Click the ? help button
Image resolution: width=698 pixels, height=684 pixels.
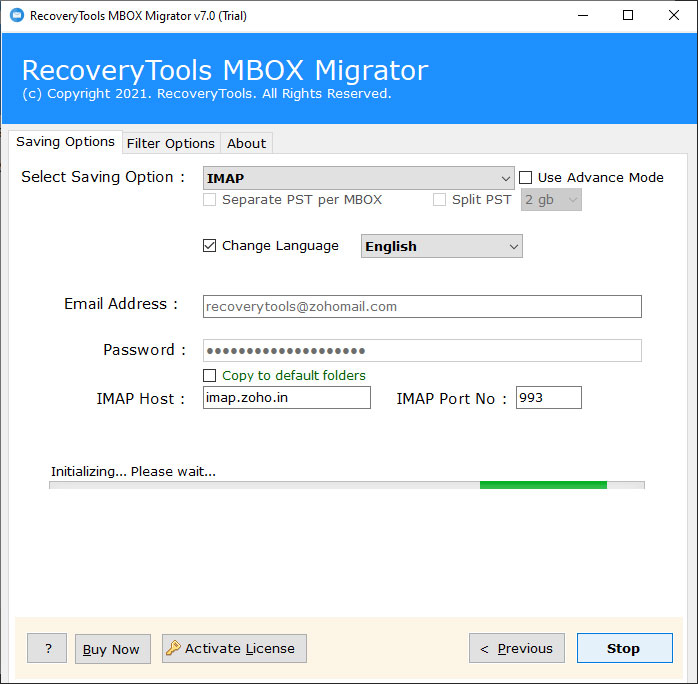coord(47,648)
